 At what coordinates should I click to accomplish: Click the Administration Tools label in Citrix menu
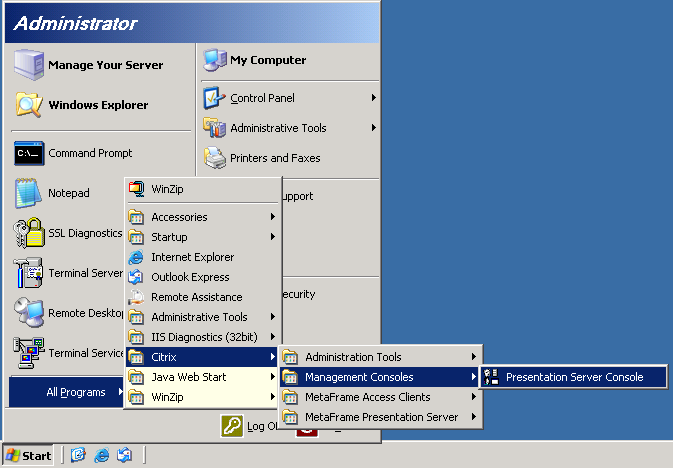pyautogui.click(x=353, y=357)
